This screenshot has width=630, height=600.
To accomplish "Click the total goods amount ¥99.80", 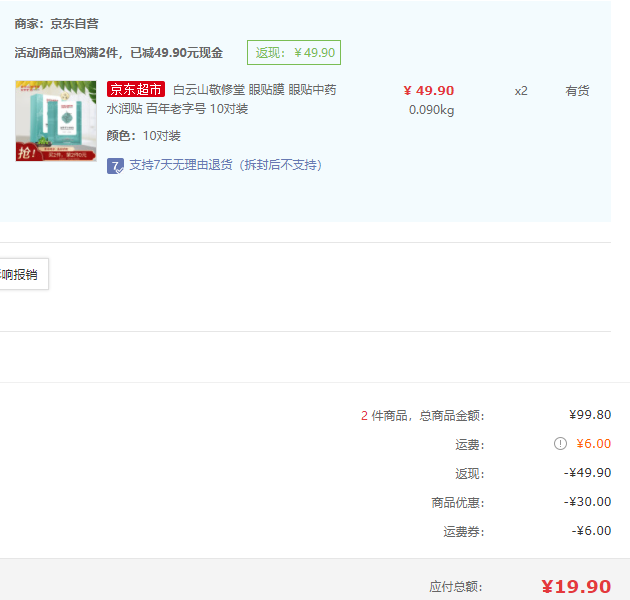I will 590,414.
